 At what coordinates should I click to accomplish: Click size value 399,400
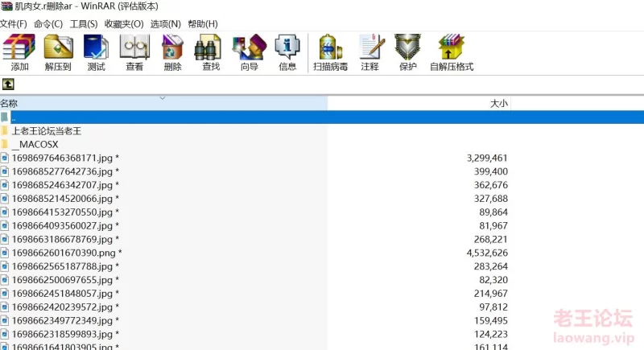tap(491, 171)
